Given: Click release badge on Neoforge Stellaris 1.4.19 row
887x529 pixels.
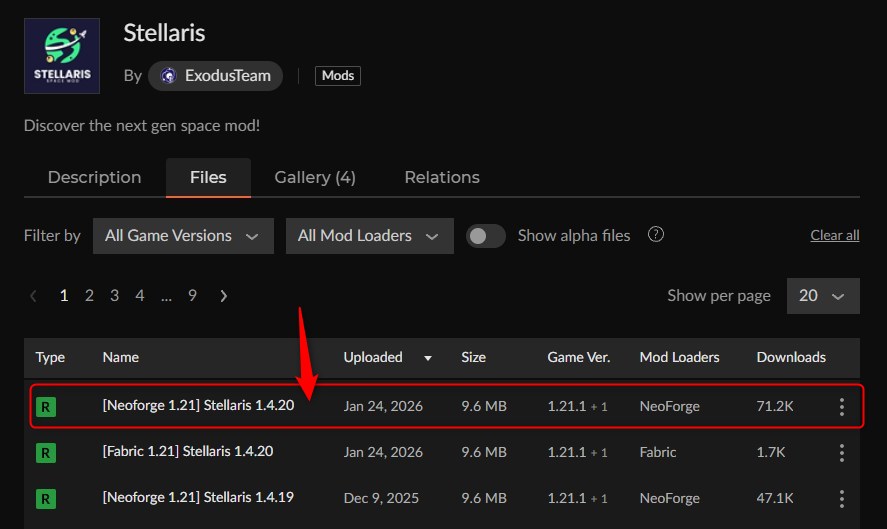Looking at the screenshot, I should (x=46, y=498).
